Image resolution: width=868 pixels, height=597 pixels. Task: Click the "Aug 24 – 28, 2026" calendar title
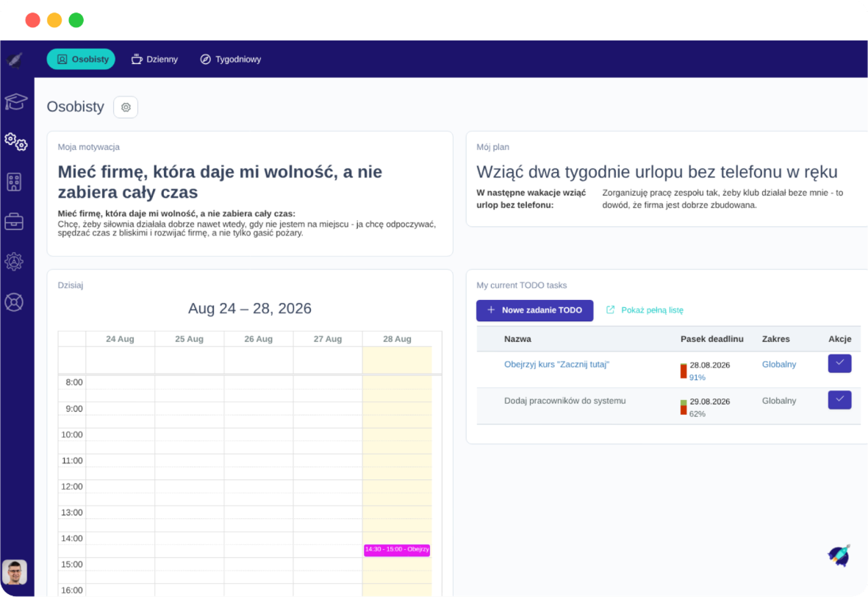[250, 309]
